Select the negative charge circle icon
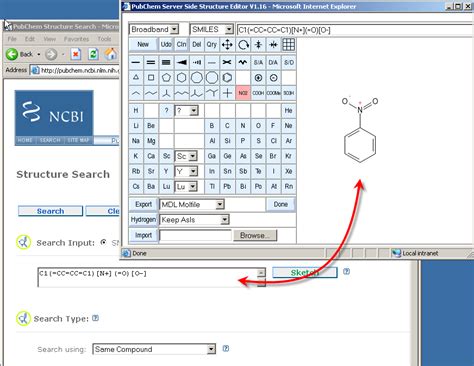 tap(273, 78)
